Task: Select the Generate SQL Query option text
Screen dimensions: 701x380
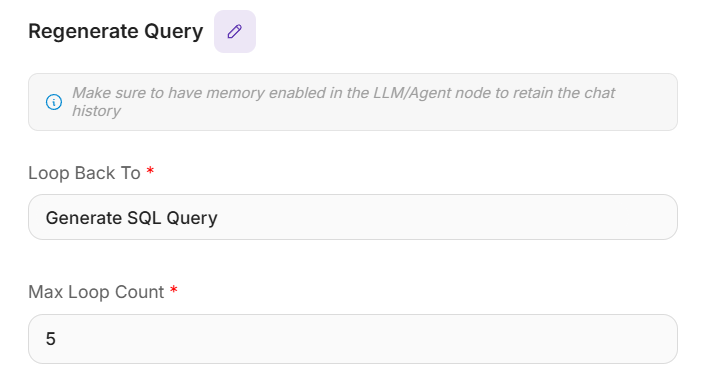Action: pos(131,218)
